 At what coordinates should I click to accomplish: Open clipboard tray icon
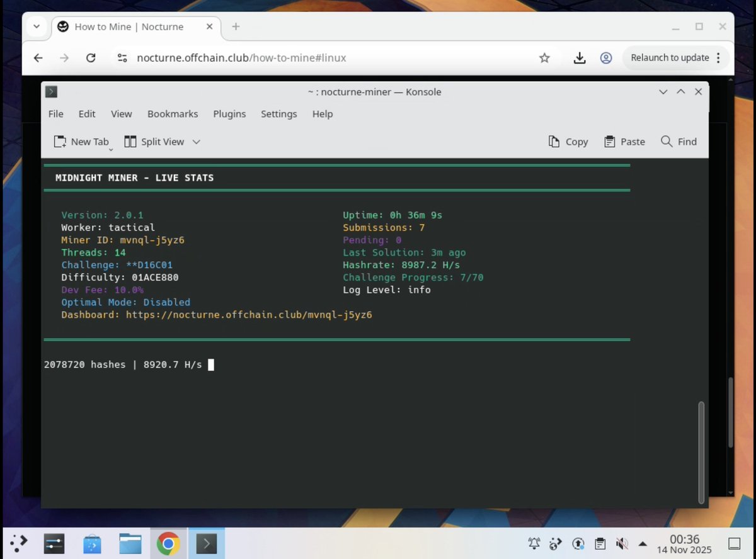click(x=600, y=543)
